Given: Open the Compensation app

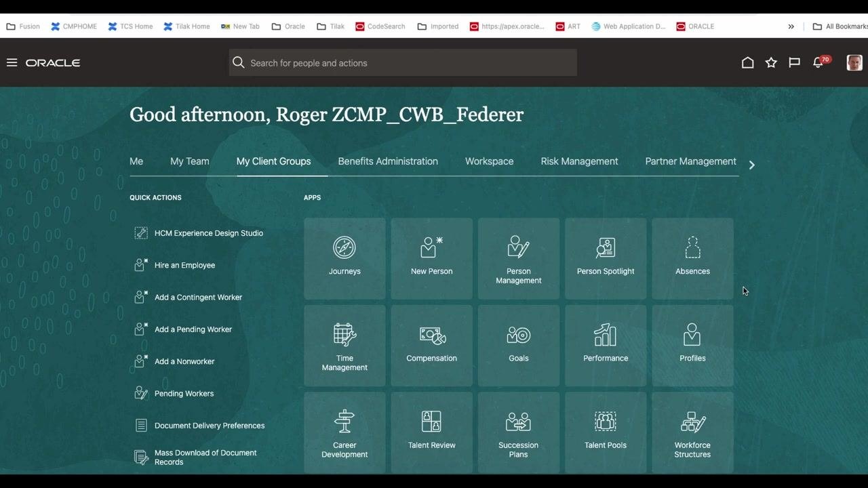Looking at the screenshot, I should pos(431,346).
